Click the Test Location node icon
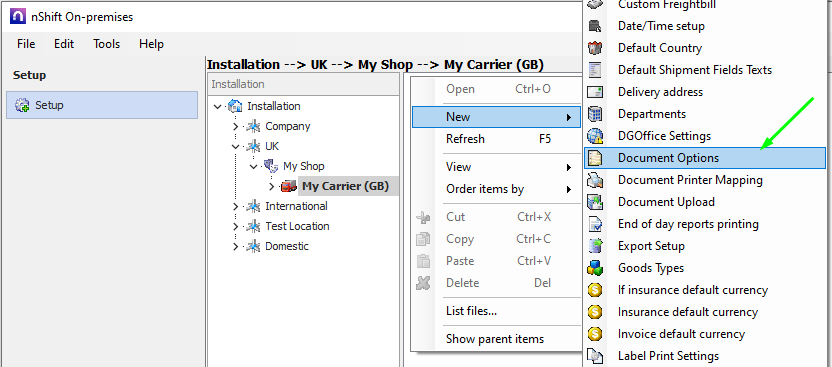Viewport: 832px width, 367px height. click(x=253, y=226)
